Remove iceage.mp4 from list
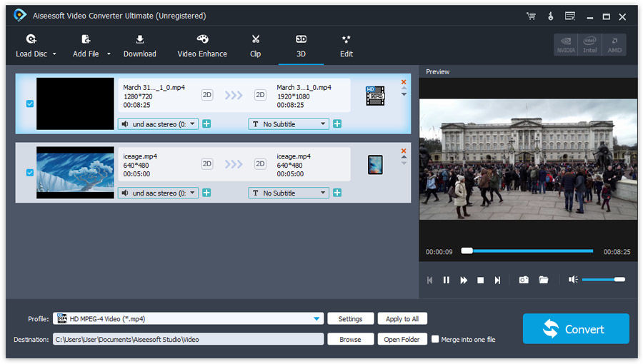Image resolution: width=643 pixels, height=364 pixels. 404,151
